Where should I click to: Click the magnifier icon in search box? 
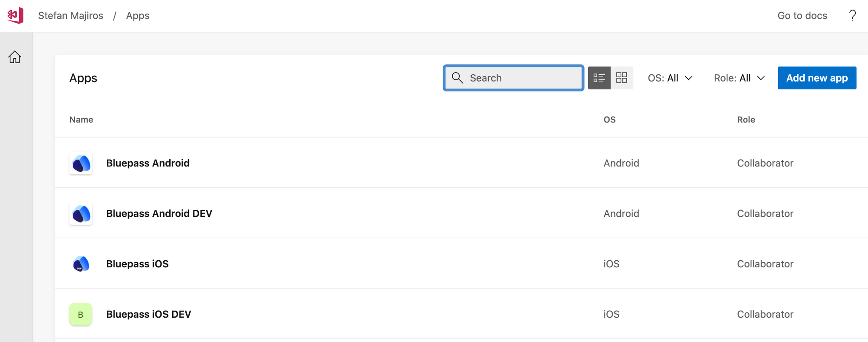[x=457, y=78]
